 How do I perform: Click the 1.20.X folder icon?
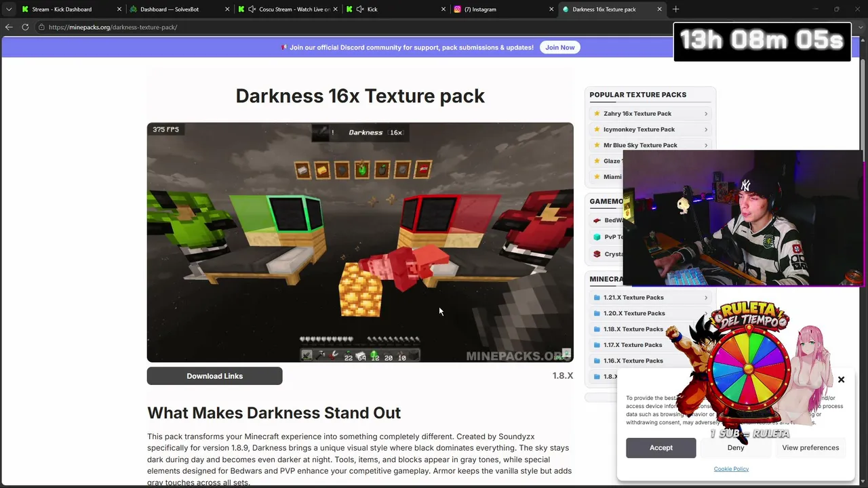point(597,313)
